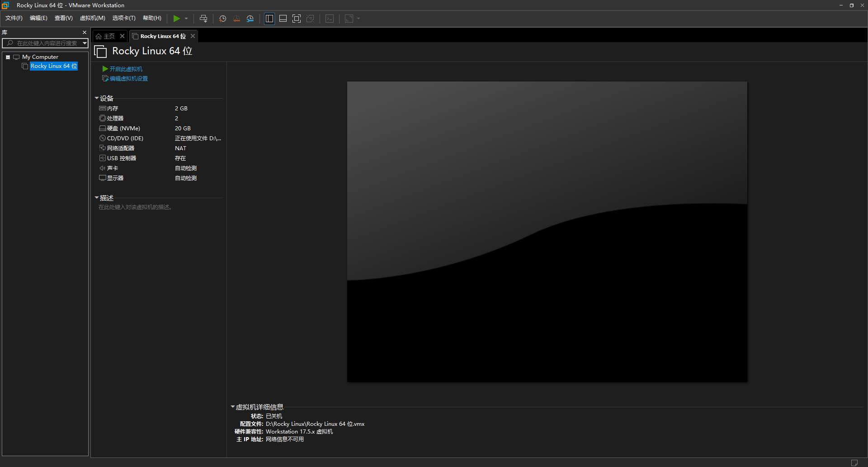The image size is (868, 467).
Task: Click the 2 GB memory value
Action: click(x=181, y=109)
